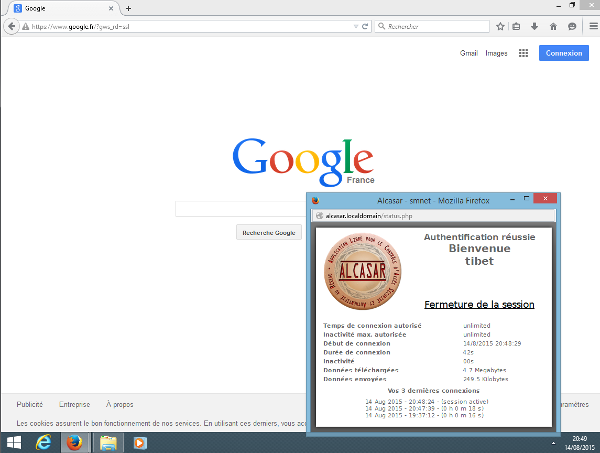Open the Entreprise footer link

[74, 404]
